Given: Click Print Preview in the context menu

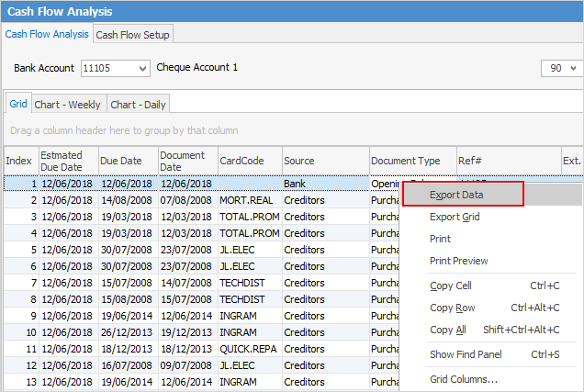Looking at the screenshot, I should coord(458,261).
